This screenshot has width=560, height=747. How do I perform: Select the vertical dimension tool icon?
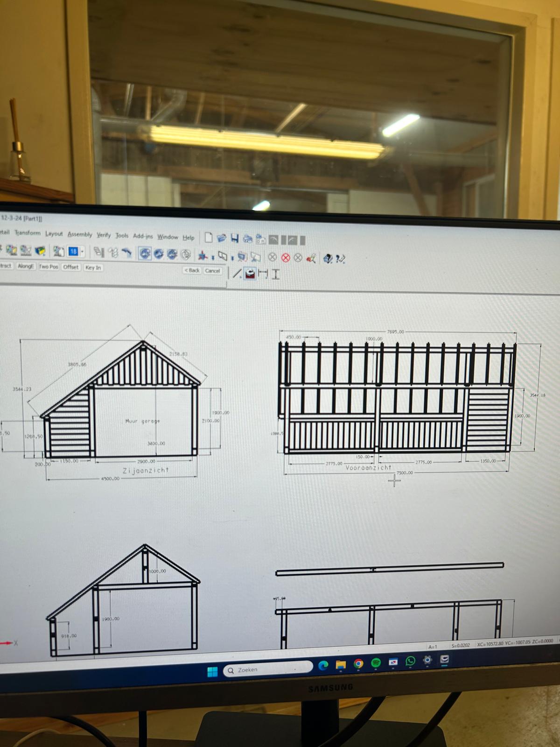(x=276, y=274)
